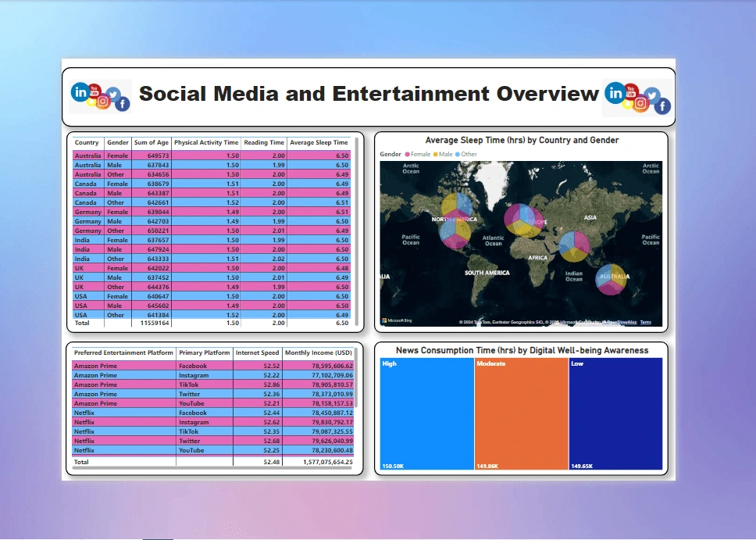Screen dimensions: 756x540
Task: Click the pink Female legend marker
Action: click(408, 155)
